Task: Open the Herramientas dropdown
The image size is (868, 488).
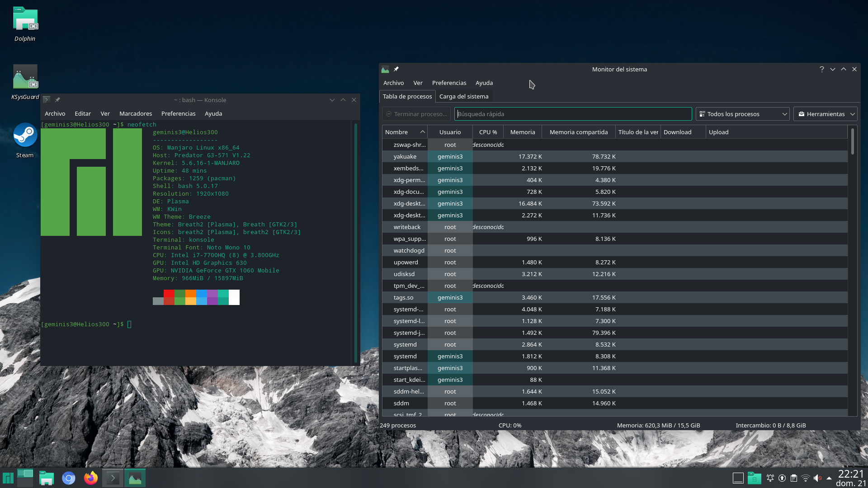Action: (826, 114)
